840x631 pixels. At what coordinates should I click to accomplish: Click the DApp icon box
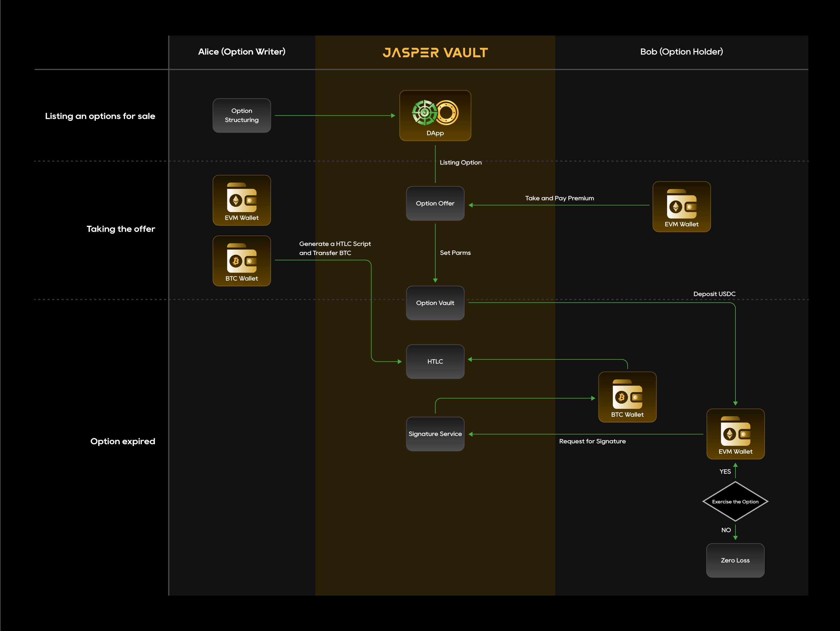pyautogui.click(x=435, y=115)
